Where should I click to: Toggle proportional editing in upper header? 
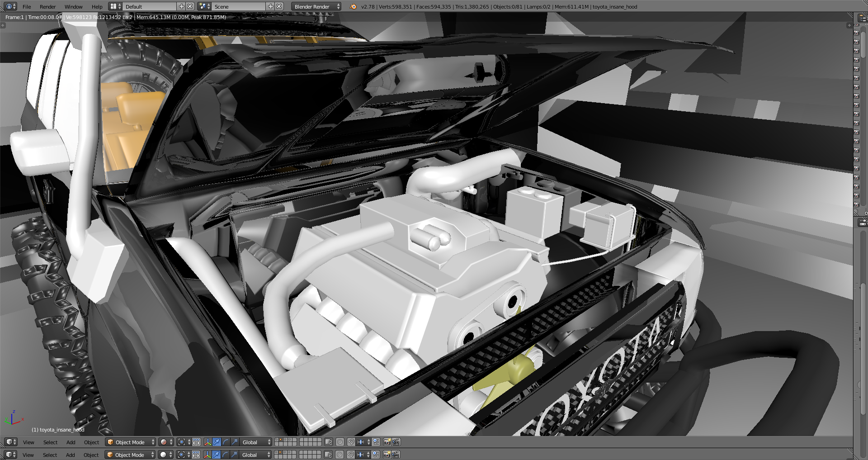click(340, 442)
